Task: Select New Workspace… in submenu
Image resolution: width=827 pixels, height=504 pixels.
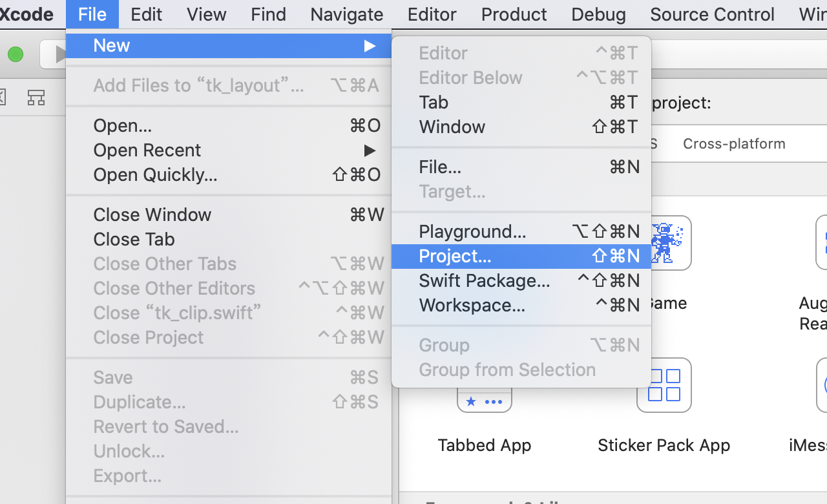Action: (x=521, y=306)
